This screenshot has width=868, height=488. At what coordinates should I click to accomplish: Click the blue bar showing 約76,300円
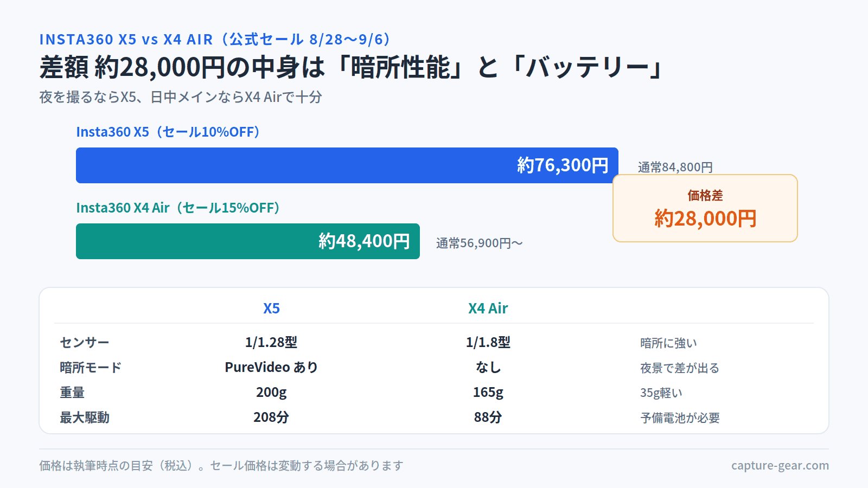[347, 165]
